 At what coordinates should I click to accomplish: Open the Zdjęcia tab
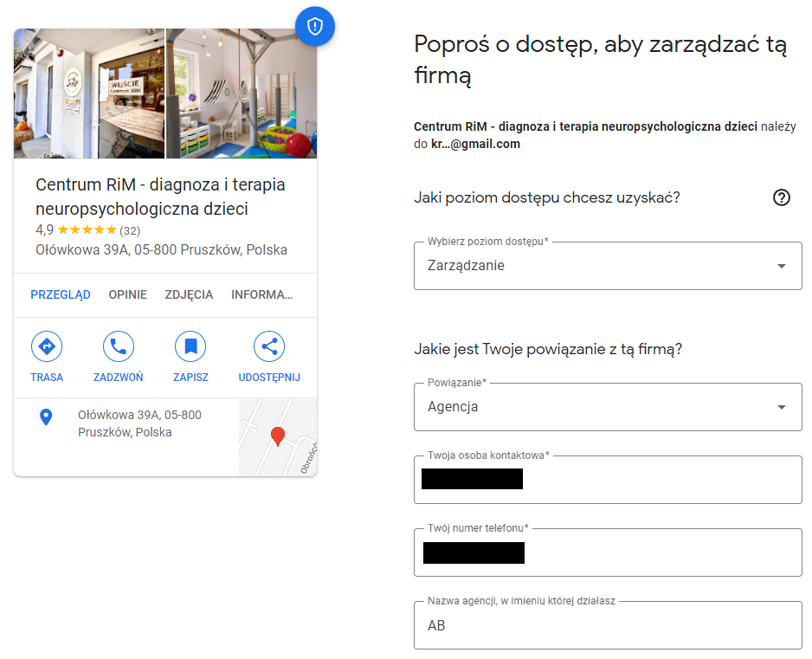pos(189,294)
